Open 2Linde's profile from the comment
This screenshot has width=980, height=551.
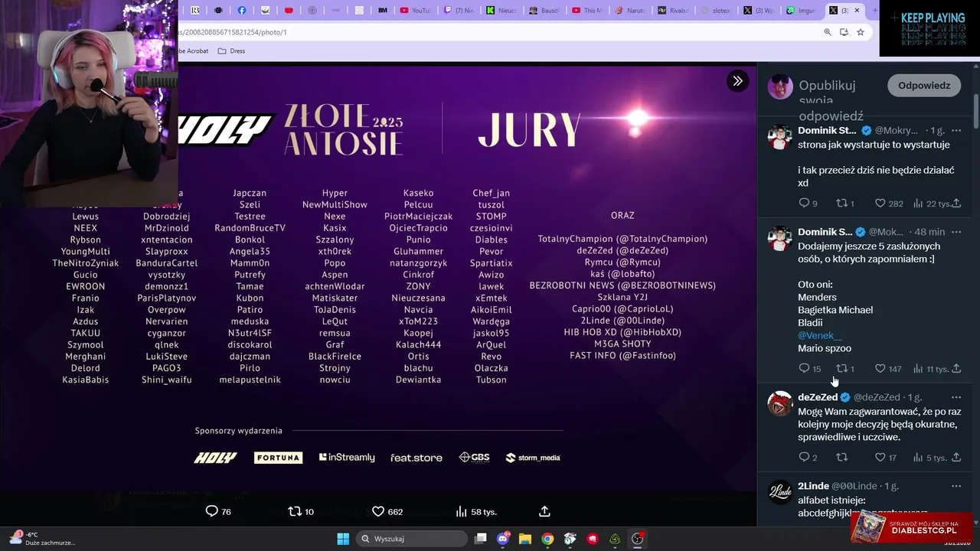[813, 486]
